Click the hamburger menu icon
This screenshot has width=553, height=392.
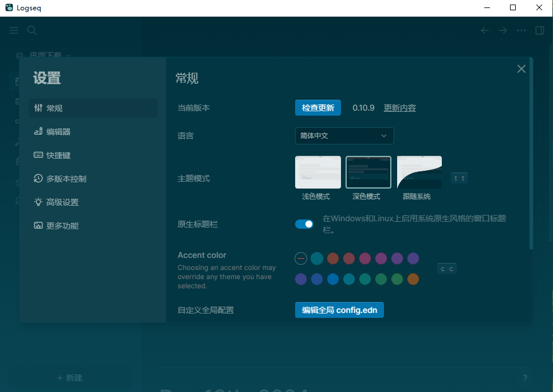tap(14, 30)
